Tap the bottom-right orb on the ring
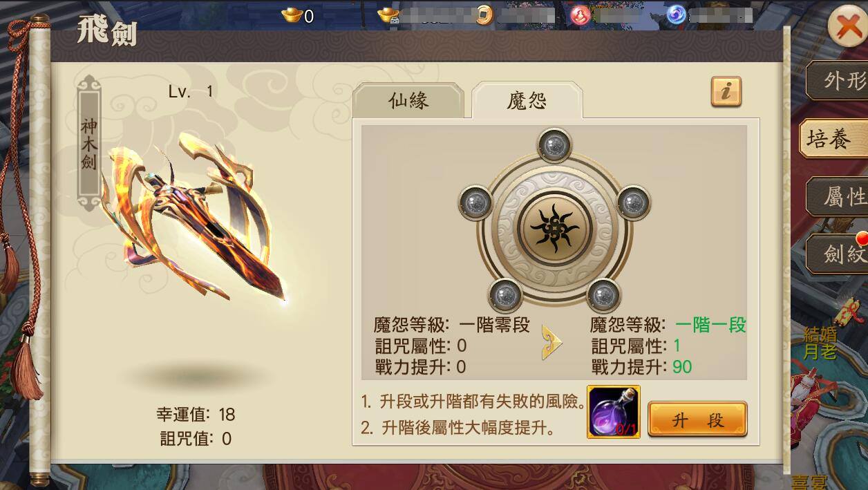The image size is (868, 490). coord(603,295)
